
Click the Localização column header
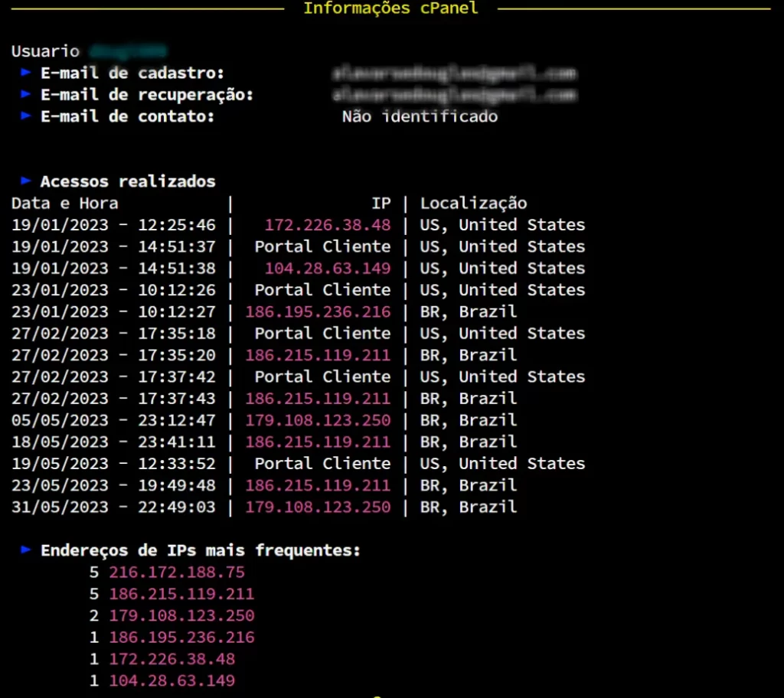point(473,204)
